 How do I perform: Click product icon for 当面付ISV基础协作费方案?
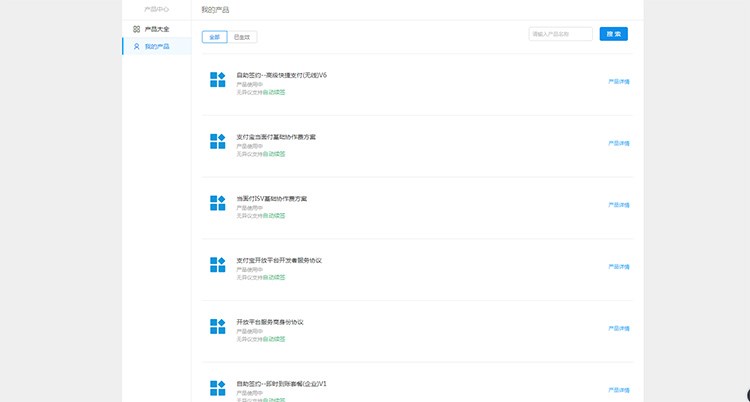coord(218,203)
